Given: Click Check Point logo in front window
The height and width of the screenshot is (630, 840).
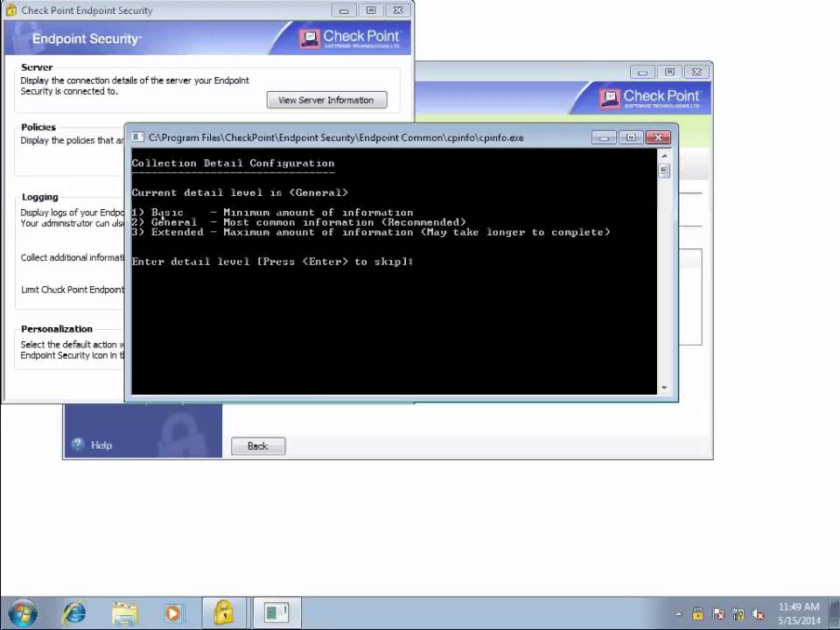Looking at the screenshot, I should click(349, 38).
